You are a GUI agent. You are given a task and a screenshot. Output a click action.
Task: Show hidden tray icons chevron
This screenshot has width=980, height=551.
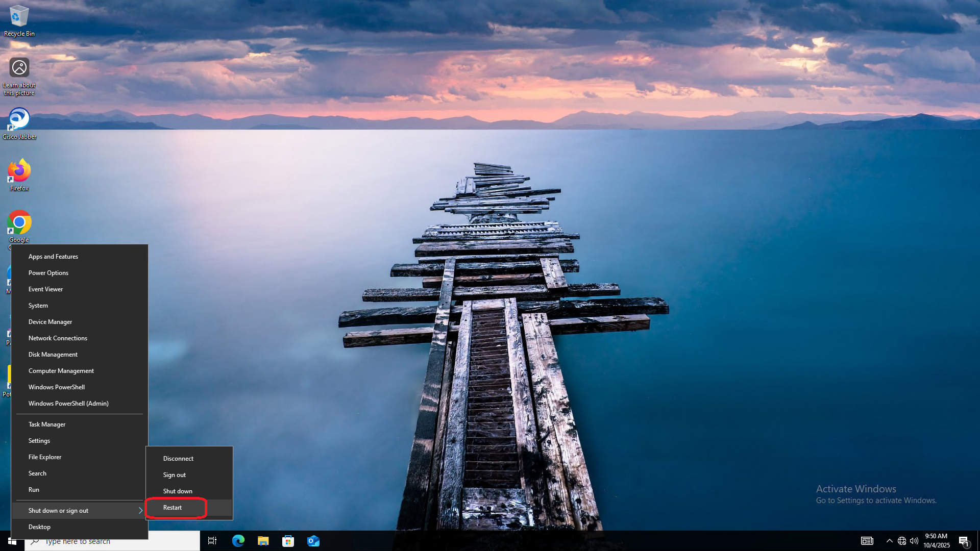click(x=889, y=541)
